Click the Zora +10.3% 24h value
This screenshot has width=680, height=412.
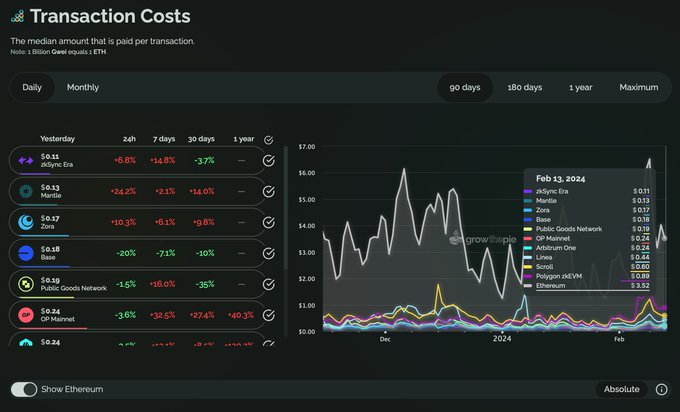point(124,222)
